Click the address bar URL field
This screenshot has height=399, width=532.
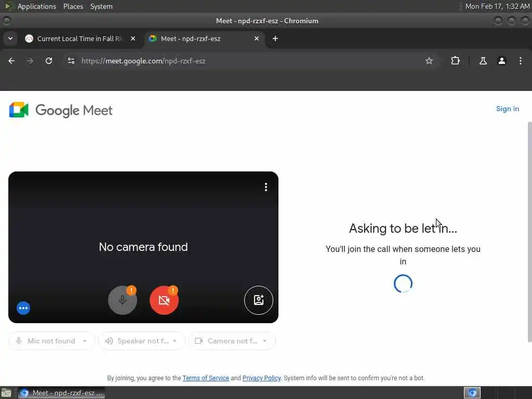pos(250,61)
